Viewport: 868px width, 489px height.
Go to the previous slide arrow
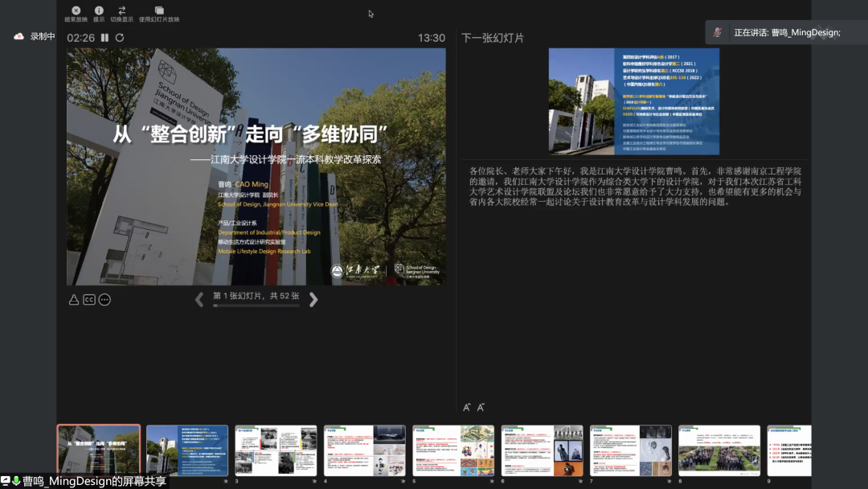tap(199, 300)
